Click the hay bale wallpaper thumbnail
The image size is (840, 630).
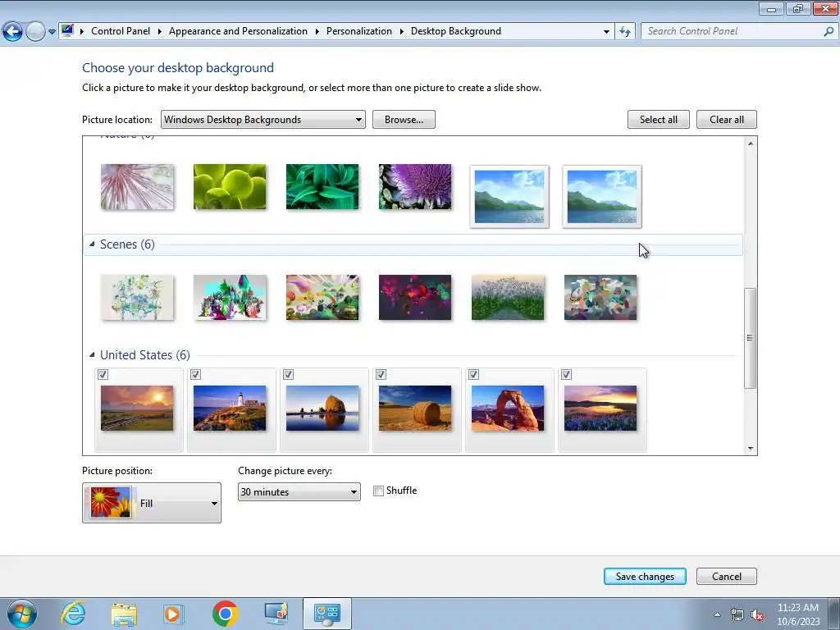point(415,409)
